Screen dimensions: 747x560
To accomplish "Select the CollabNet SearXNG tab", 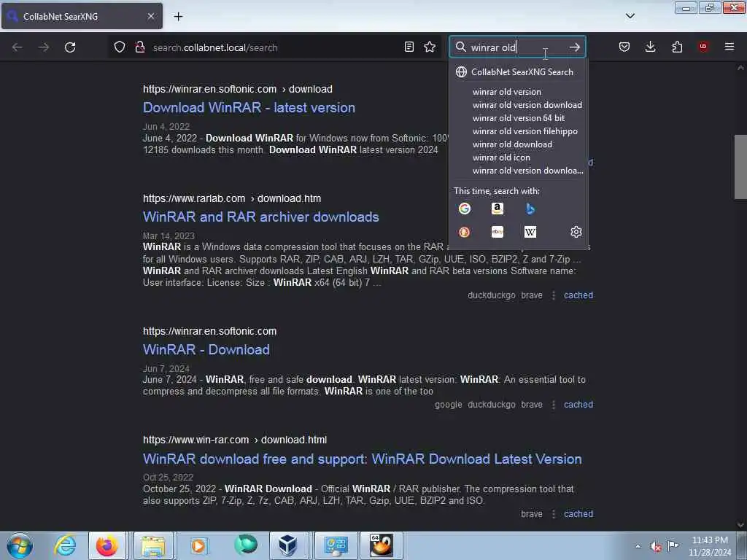I will coord(82,16).
